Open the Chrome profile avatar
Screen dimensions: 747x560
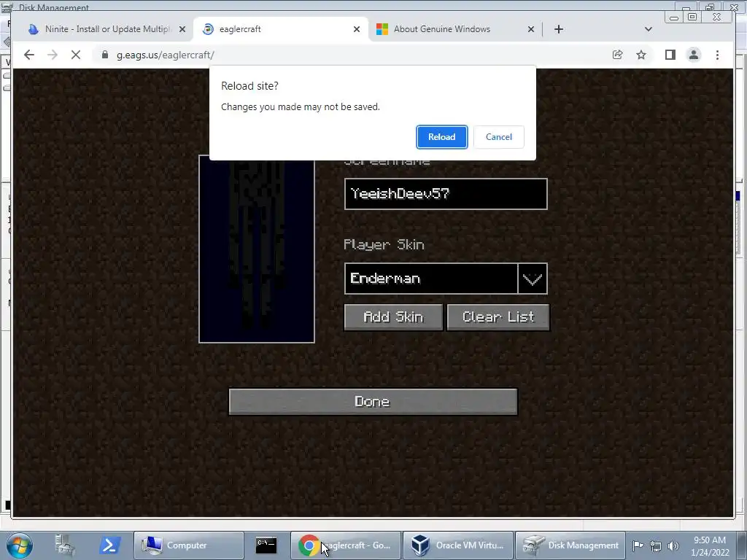click(694, 55)
